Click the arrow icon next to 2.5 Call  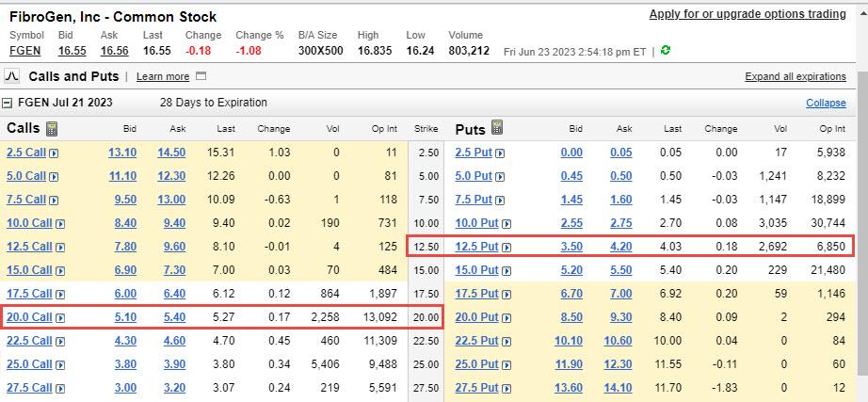click(53, 153)
